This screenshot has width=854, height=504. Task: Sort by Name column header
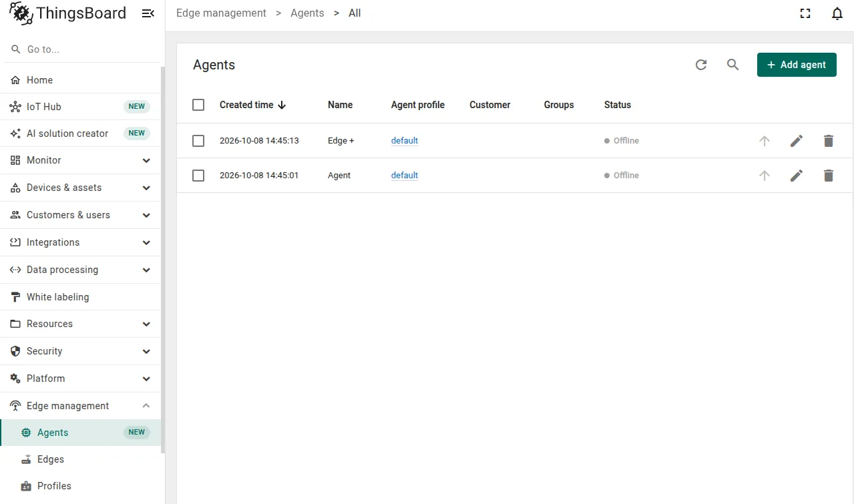340,105
